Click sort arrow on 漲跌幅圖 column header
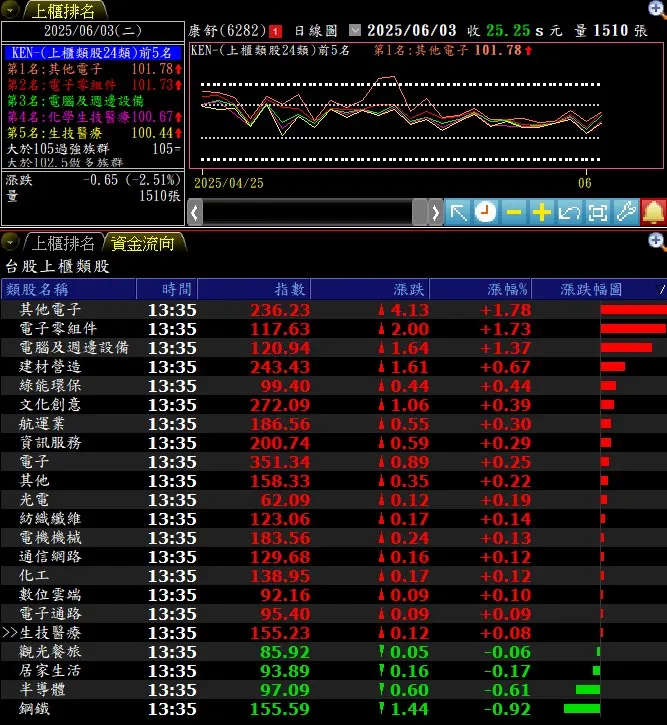 click(x=661, y=290)
